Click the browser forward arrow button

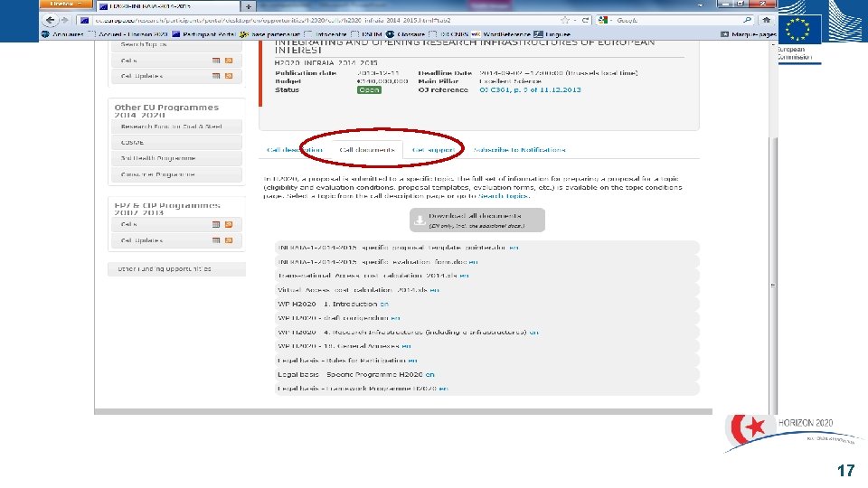pyautogui.click(x=64, y=20)
